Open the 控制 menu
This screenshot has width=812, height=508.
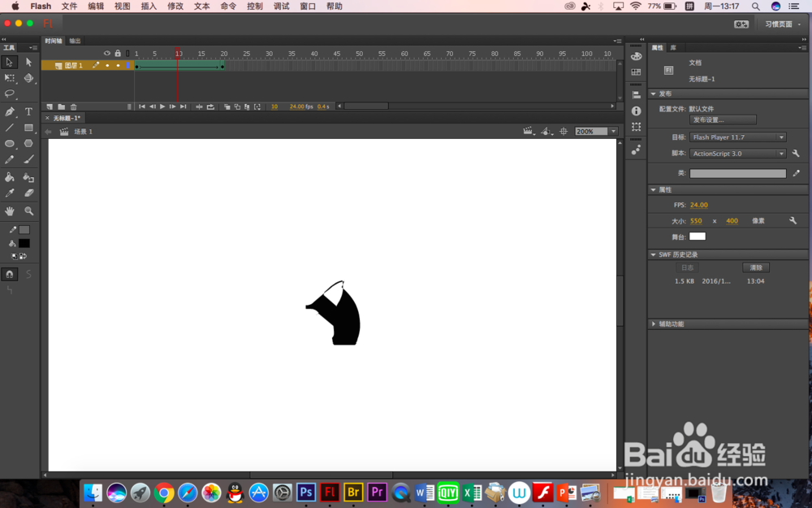point(255,7)
